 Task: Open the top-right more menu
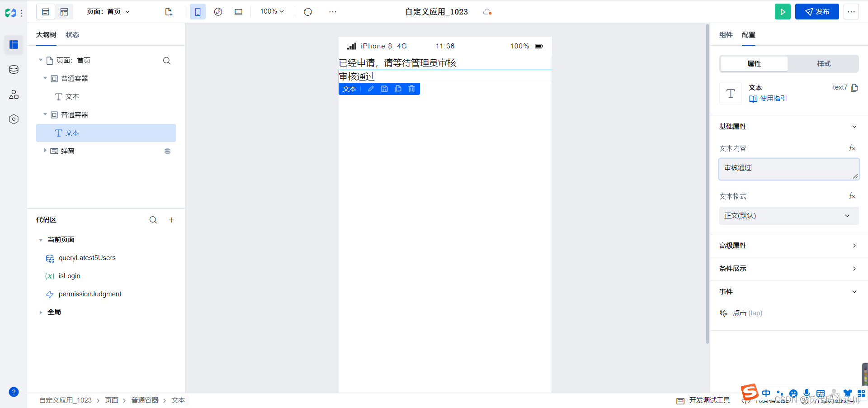(851, 12)
